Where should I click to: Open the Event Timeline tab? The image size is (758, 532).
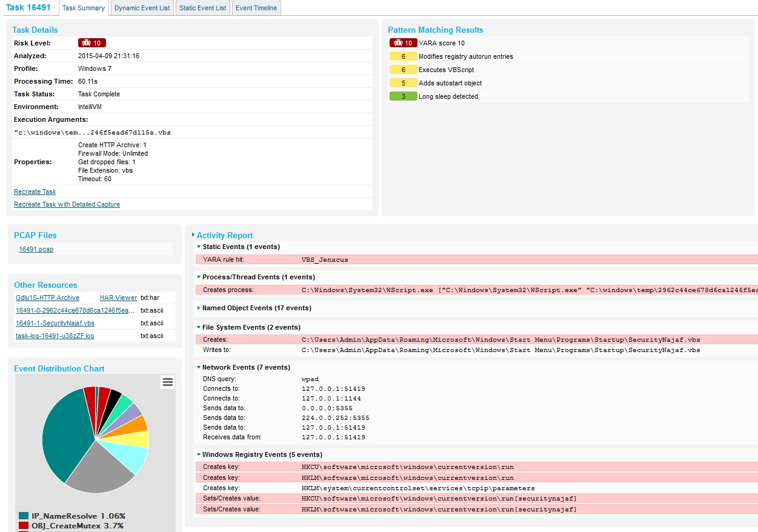tap(256, 8)
